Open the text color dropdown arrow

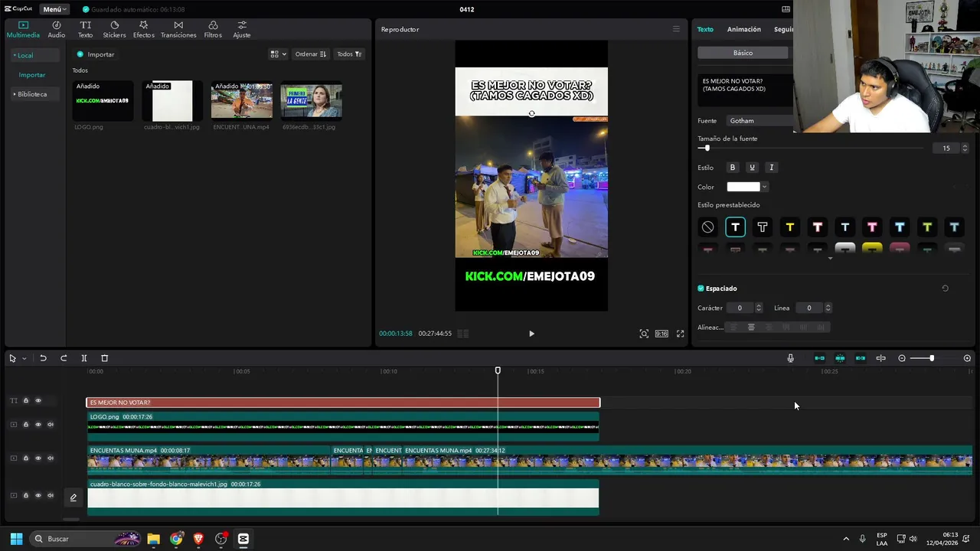[x=764, y=187]
